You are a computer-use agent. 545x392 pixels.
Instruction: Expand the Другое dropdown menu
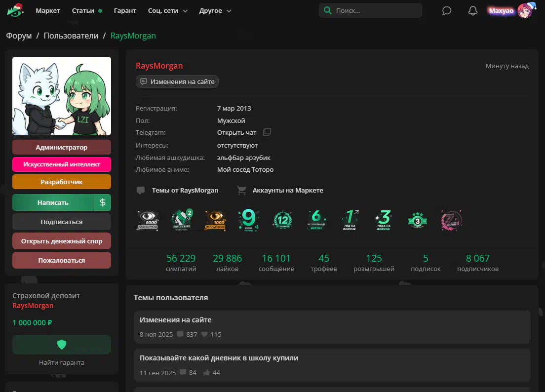pos(215,10)
